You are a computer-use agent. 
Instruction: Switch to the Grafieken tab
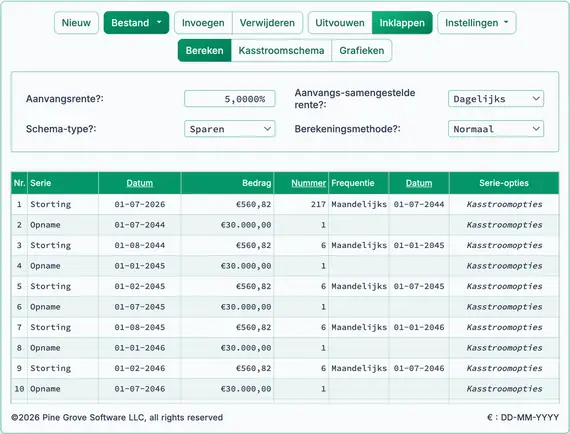pos(362,51)
